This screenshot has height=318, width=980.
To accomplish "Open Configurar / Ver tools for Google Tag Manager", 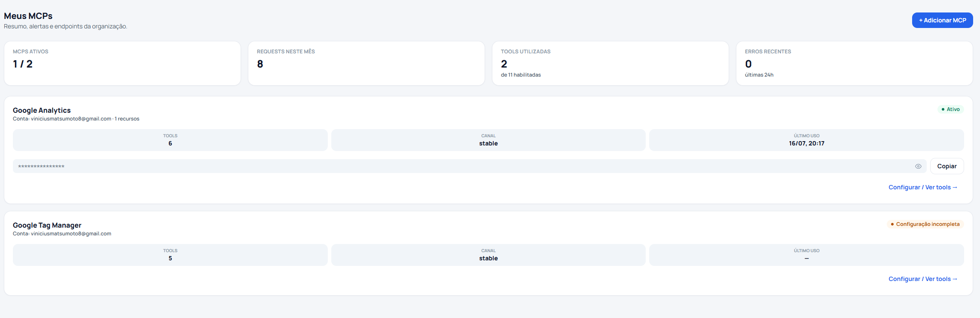I will pos(923,279).
